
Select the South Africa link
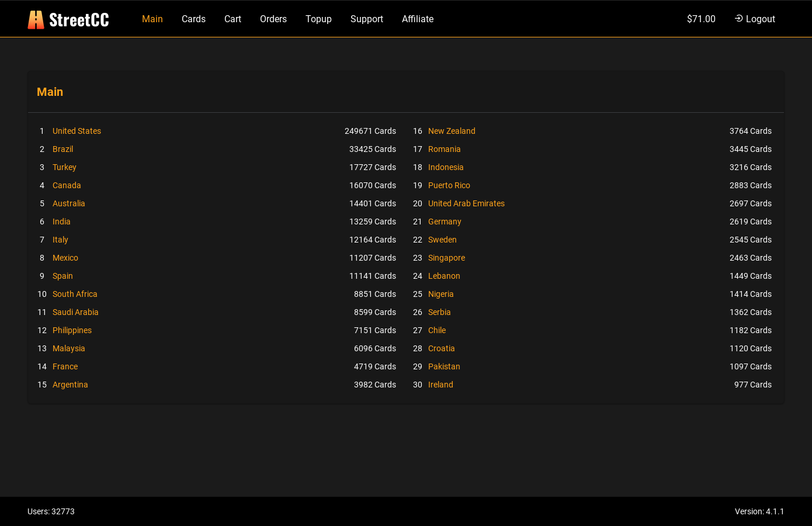[75, 294]
